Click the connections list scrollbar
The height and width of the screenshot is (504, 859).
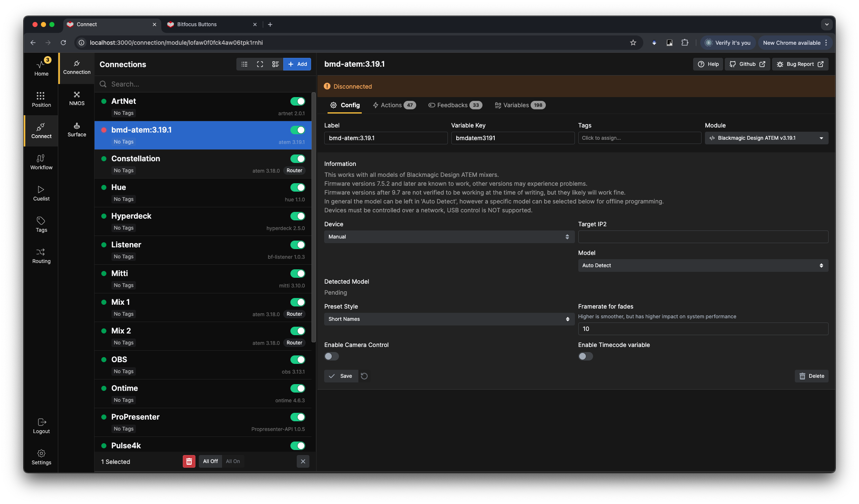pyautogui.click(x=314, y=217)
